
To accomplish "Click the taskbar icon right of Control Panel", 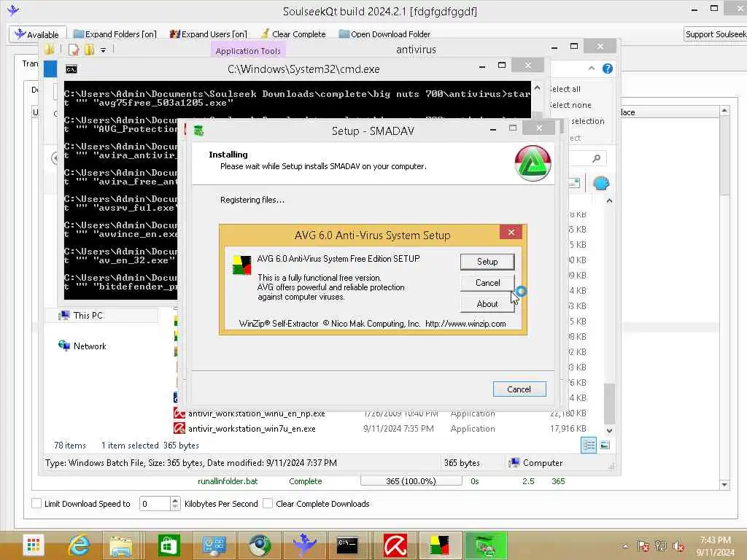I will coord(259,545).
